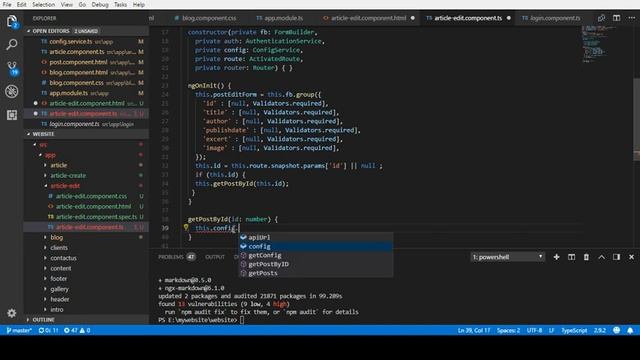Screen dimensions: 640x360
Task: Open the Extensions view icon
Action: [x=12, y=115]
